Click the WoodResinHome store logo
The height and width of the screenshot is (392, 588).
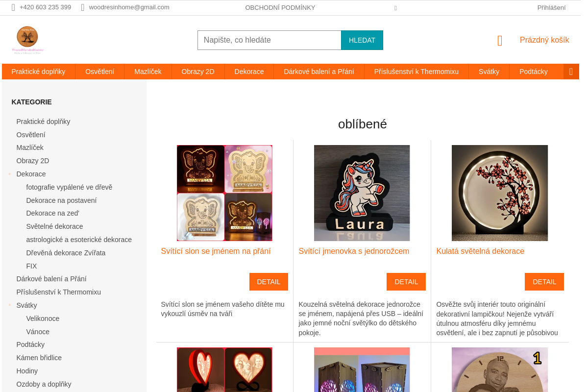[27, 40]
